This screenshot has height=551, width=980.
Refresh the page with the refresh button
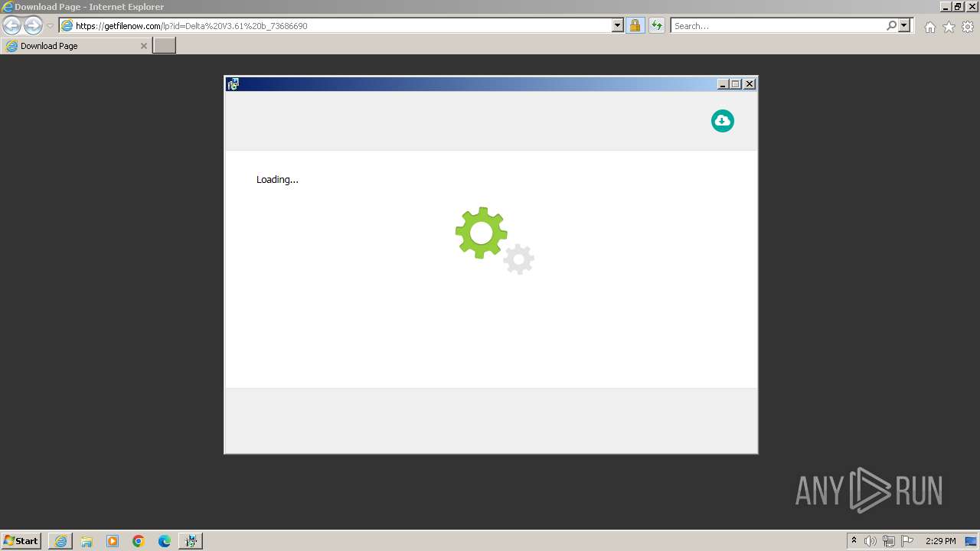[x=656, y=26]
